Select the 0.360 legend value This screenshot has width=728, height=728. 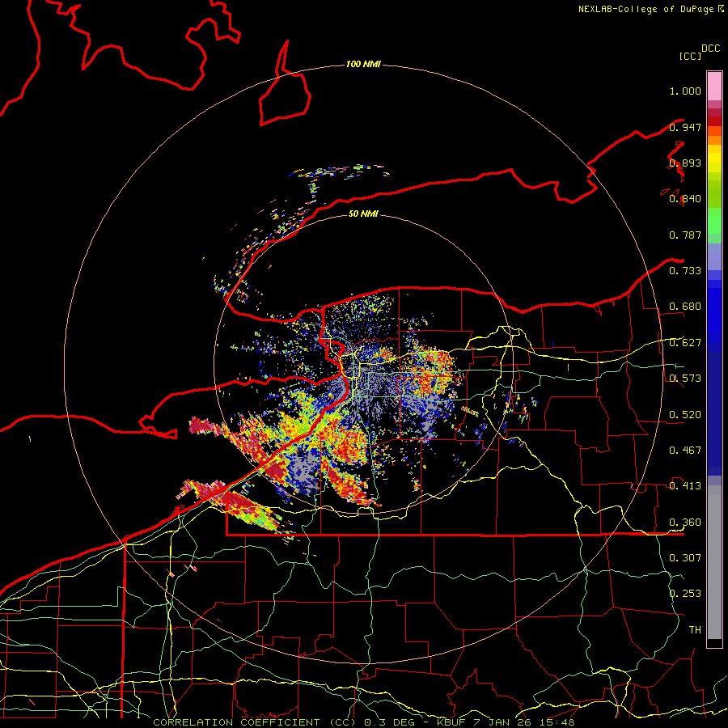[x=685, y=523]
